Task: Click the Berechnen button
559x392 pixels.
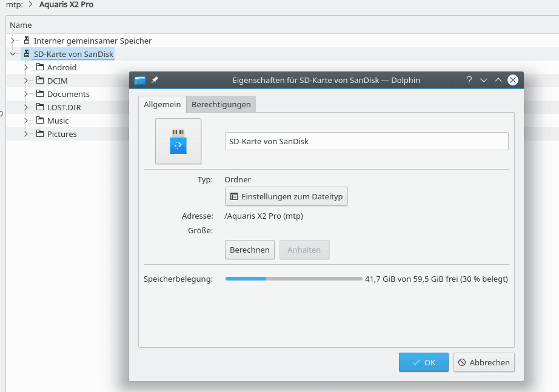Action: click(250, 250)
